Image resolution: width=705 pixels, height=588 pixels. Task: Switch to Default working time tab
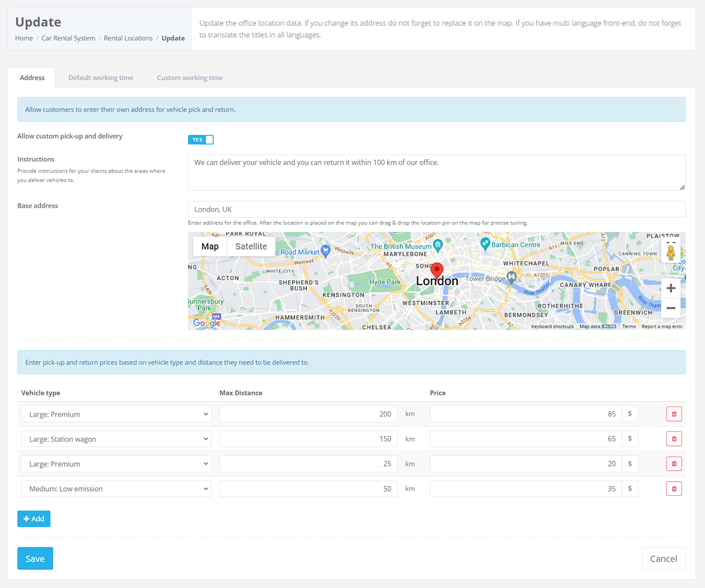pyautogui.click(x=100, y=78)
